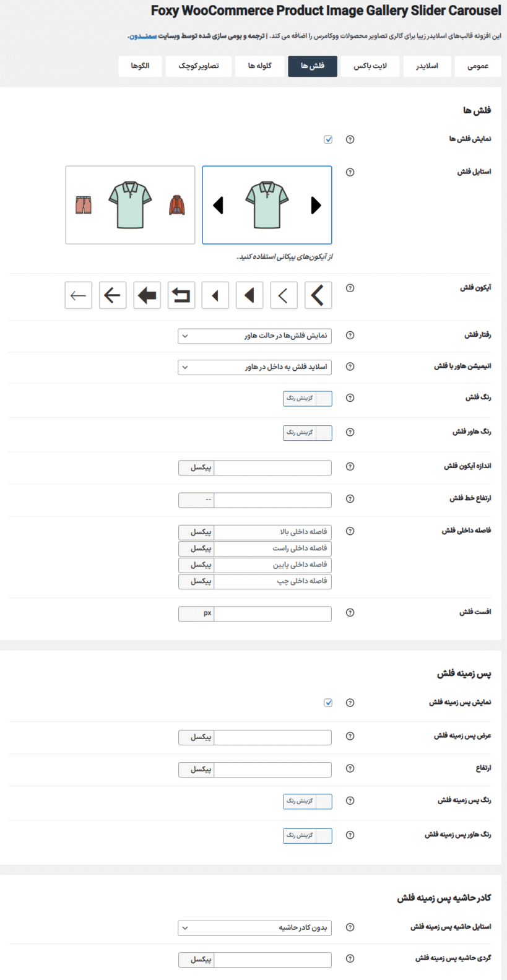Viewport: 507px width, 980px height.
Task: Focus the ارتفاع خط فلش input field
Action: tap(272, 500)
